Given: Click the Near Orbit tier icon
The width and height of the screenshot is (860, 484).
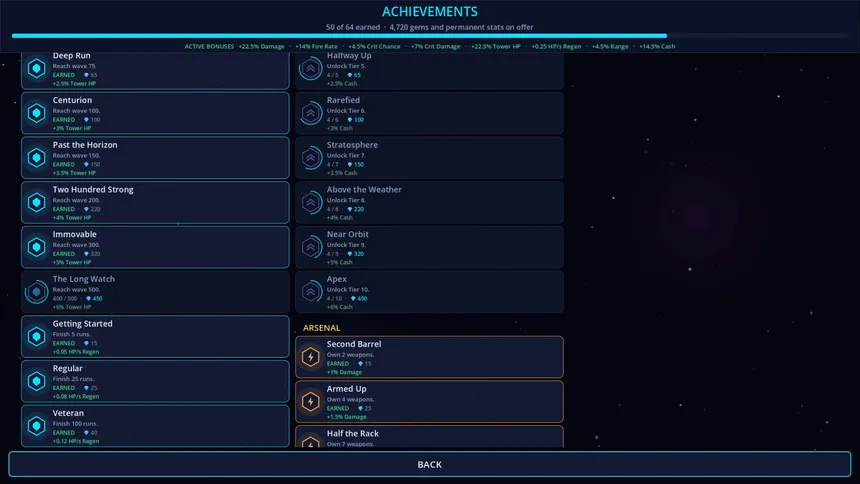Looking at the screenshot, I should click(310, 247).
